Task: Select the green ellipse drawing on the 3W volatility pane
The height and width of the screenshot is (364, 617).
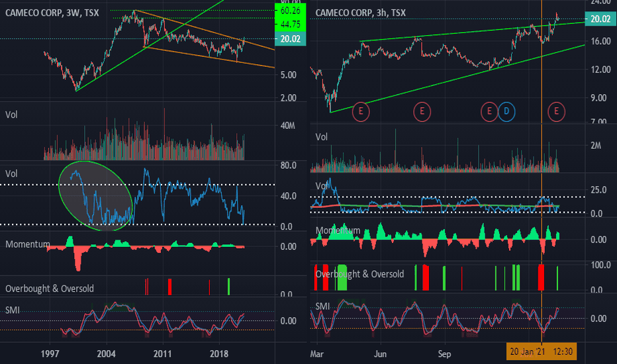Action: pyautogui.click(x=95, y=196)
